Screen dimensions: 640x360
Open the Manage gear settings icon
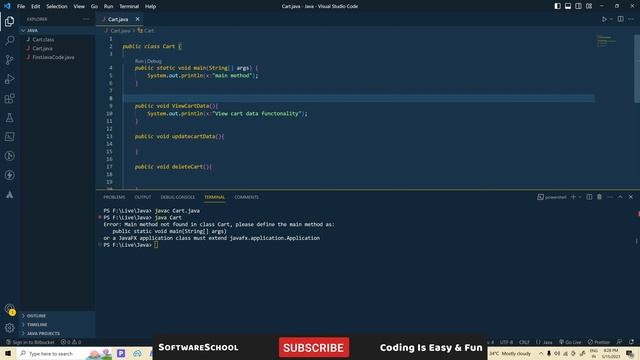click(9, 327)
